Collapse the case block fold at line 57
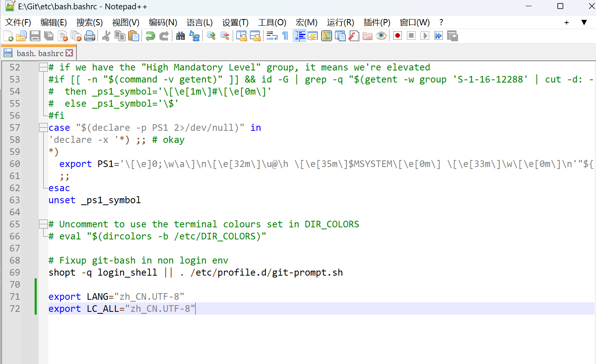The image size is (596, 364). click(42, 128)
